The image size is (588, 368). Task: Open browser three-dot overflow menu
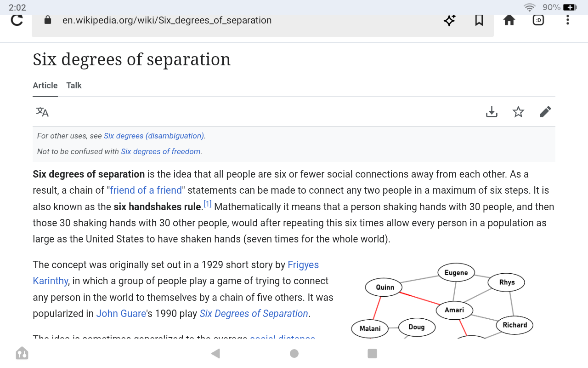coord(568,20)
